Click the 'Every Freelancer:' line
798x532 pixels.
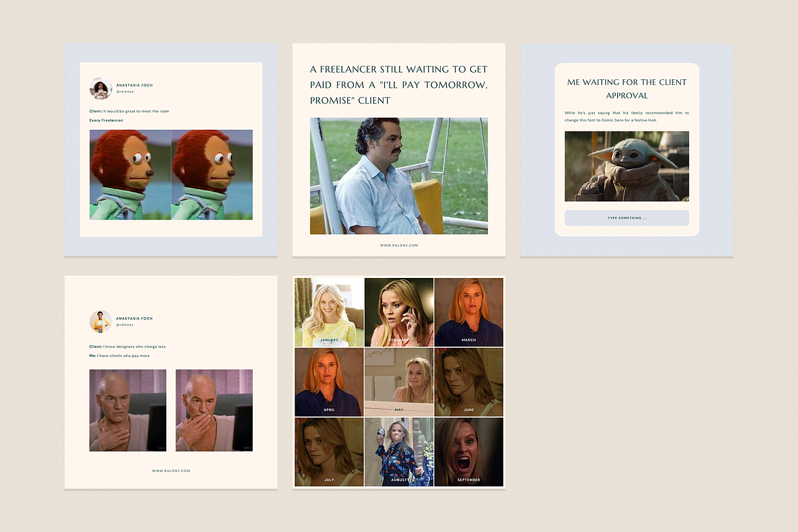(107, 120)
